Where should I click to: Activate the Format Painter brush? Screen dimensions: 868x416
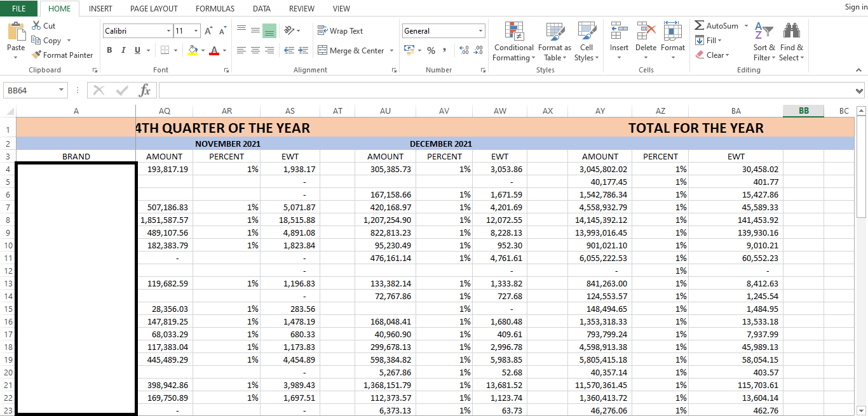point(36,55)
